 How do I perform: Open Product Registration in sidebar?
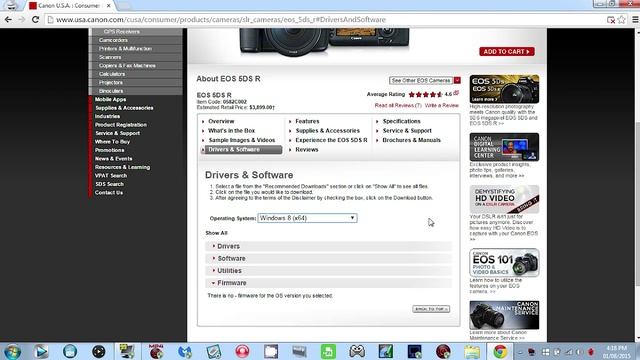(121, 125)
